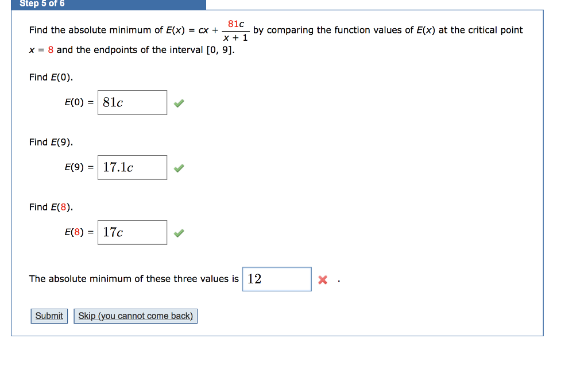Click the incorrect-answer indicator icon

pos(323,279)
